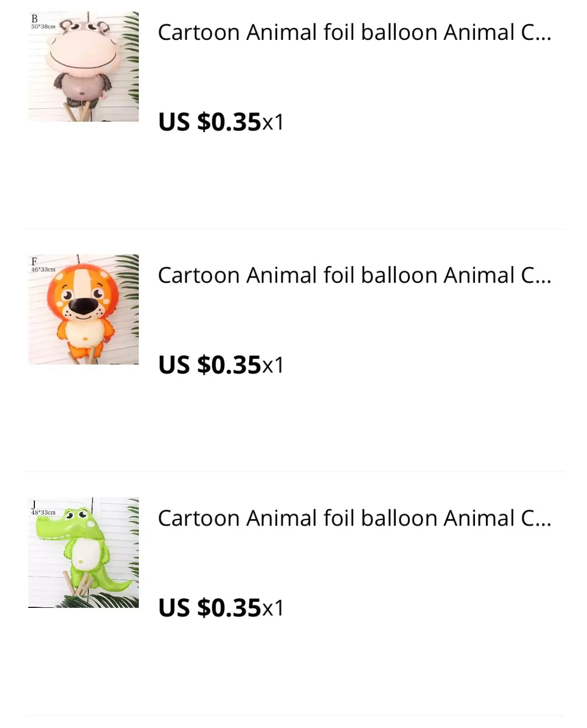
Task: Click the US $0.35 price for lion balloon
Action: pos(209,365)
